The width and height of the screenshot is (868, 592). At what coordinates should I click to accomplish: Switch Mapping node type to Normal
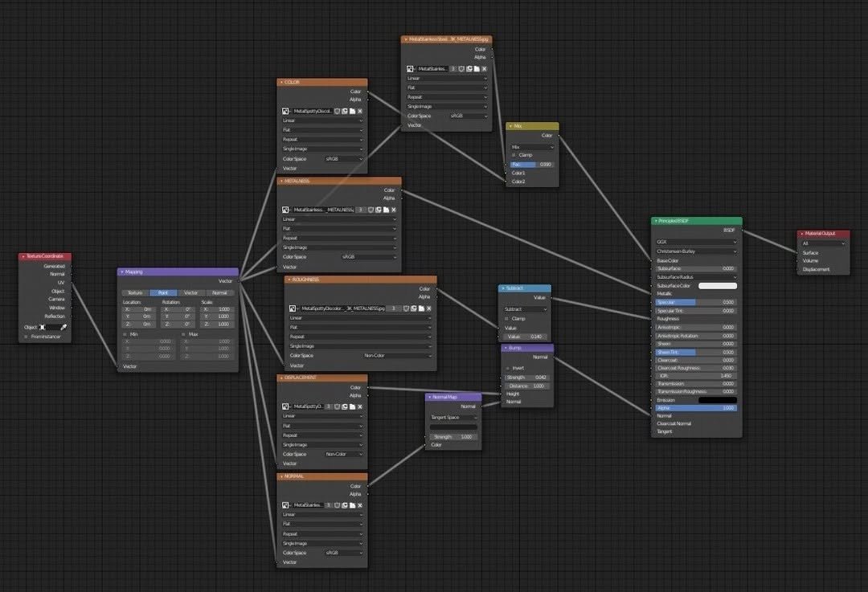219,293
